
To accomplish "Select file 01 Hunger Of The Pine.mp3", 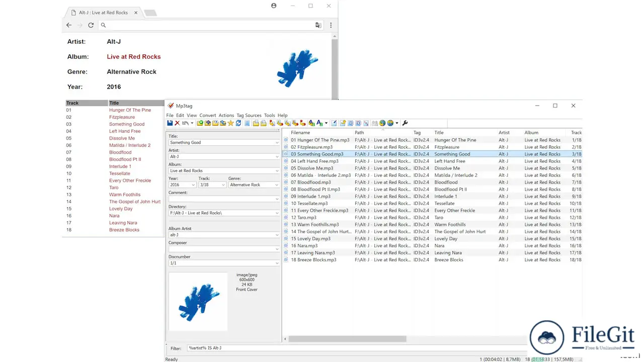I will (320, 140).
